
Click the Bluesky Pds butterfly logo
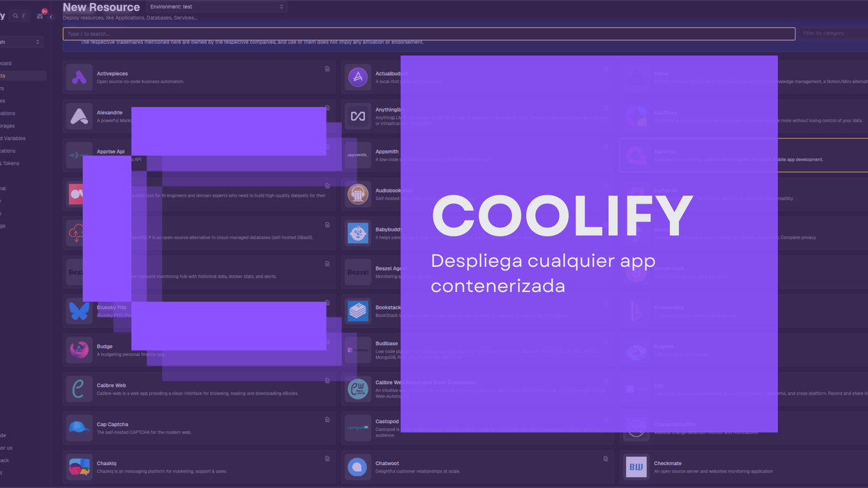point(79,311)
